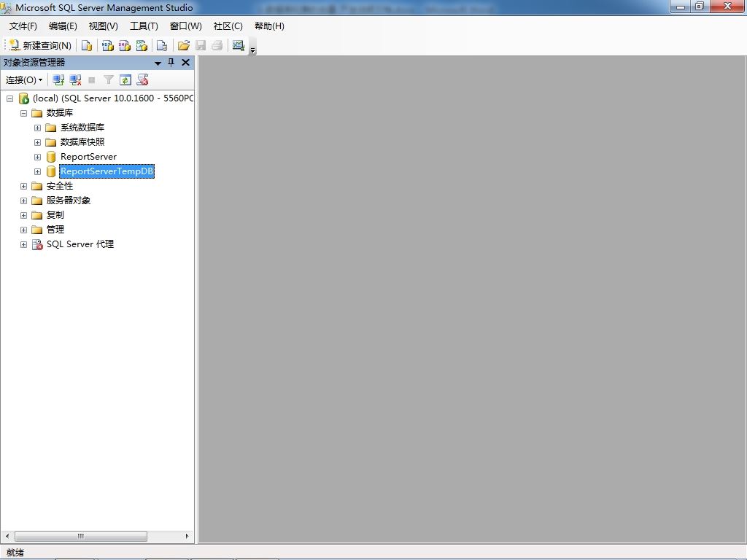The image size is (747, 560).
Task: Click the Analysis Services DMX query icon
Action: [x=125, y=45]
